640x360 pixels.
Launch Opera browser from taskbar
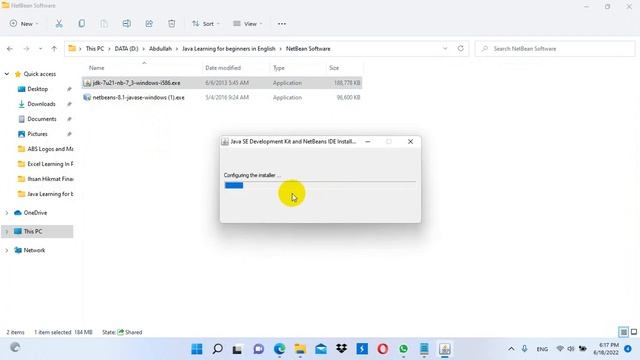pos(382,349)
